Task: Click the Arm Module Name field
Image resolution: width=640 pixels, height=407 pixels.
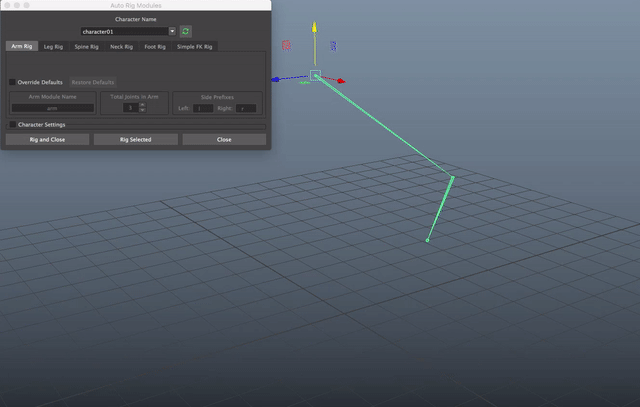Action: click(x=53, y=108)
